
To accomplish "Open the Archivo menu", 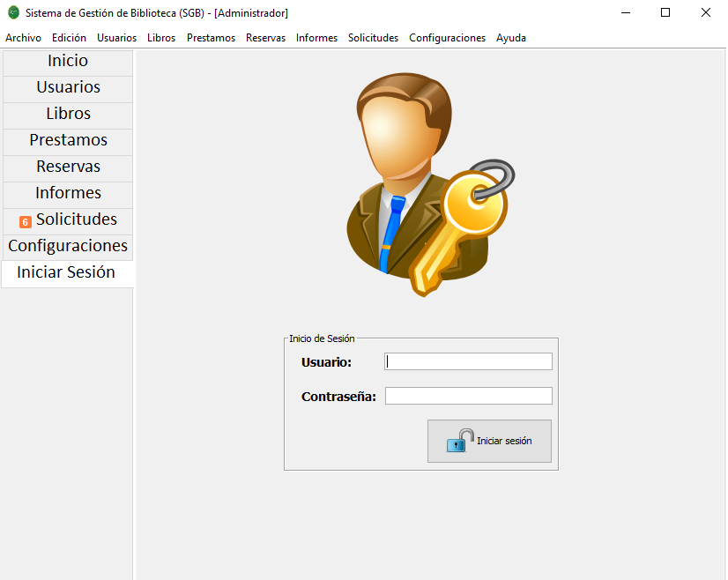I will coord(23,38).
